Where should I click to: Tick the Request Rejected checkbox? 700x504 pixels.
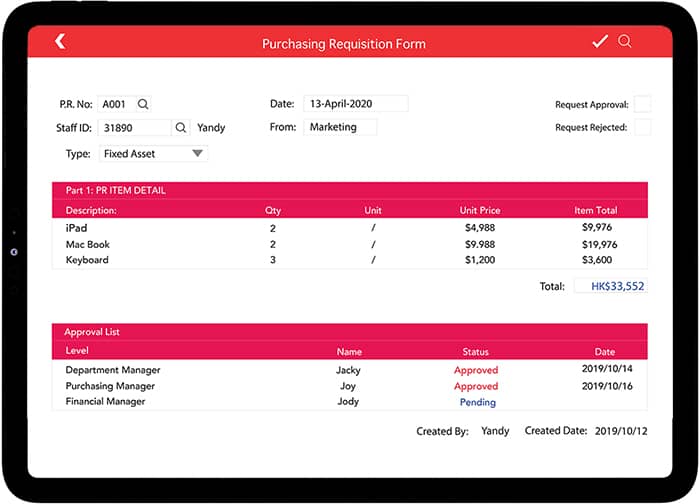[642, 127]
